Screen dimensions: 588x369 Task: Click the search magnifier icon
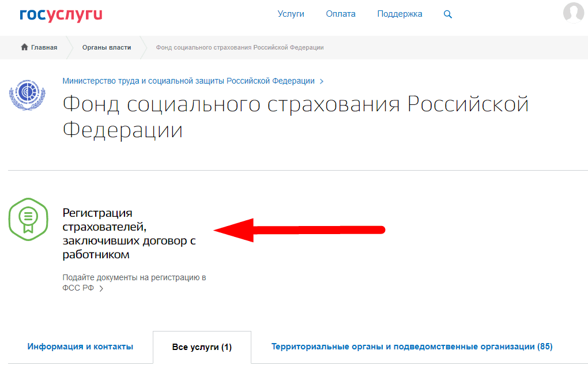448,14
